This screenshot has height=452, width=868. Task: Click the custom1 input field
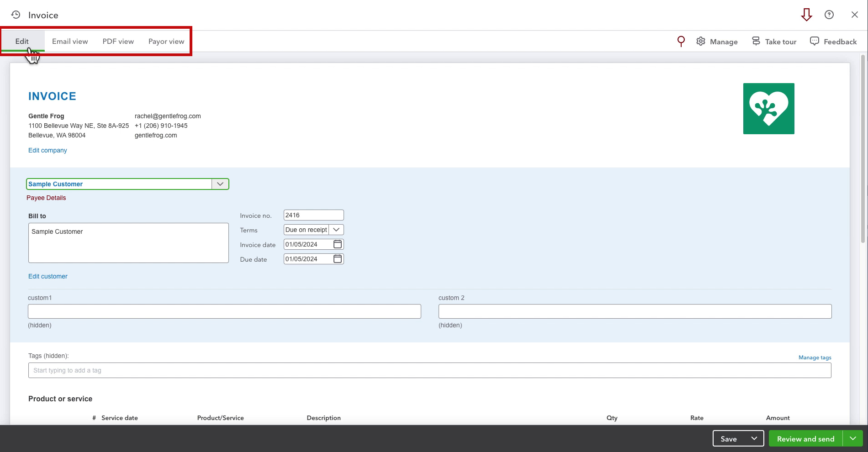224,311
